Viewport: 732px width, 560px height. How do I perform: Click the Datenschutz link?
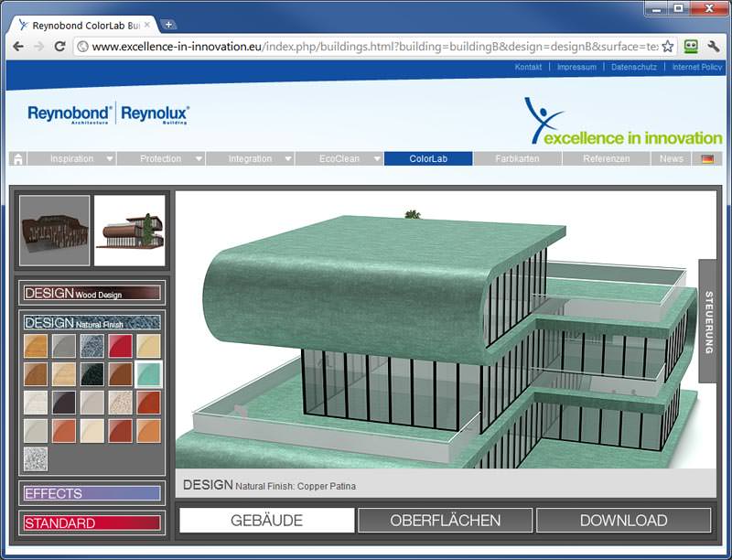634,67
